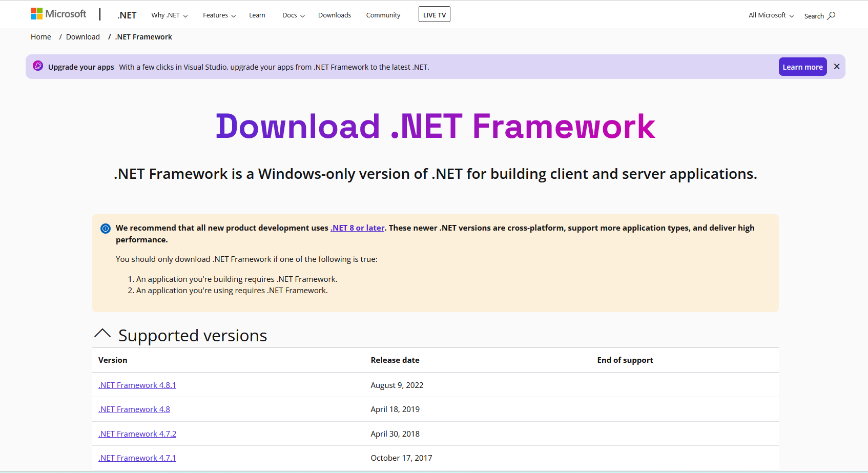Open the Community nav item
Image resolution: width=868 pixels, height=473 pixels.
pyautogui.click(x=383, y=15)
